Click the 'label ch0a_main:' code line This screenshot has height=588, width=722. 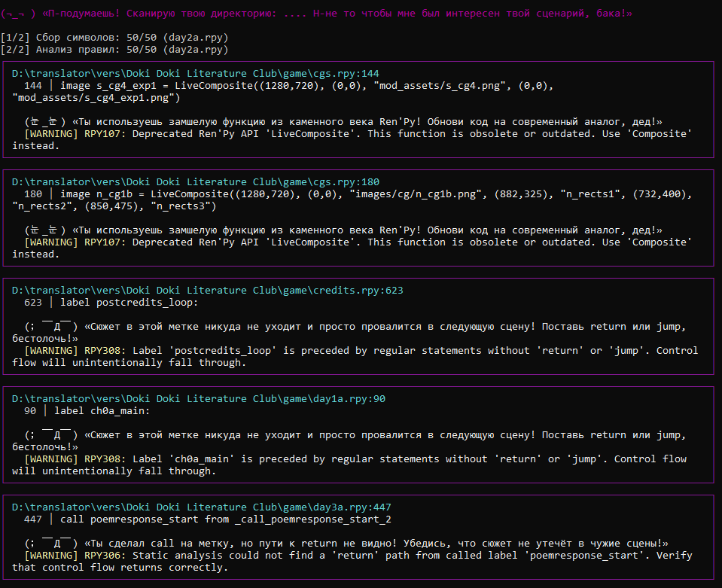coord(102,411)
